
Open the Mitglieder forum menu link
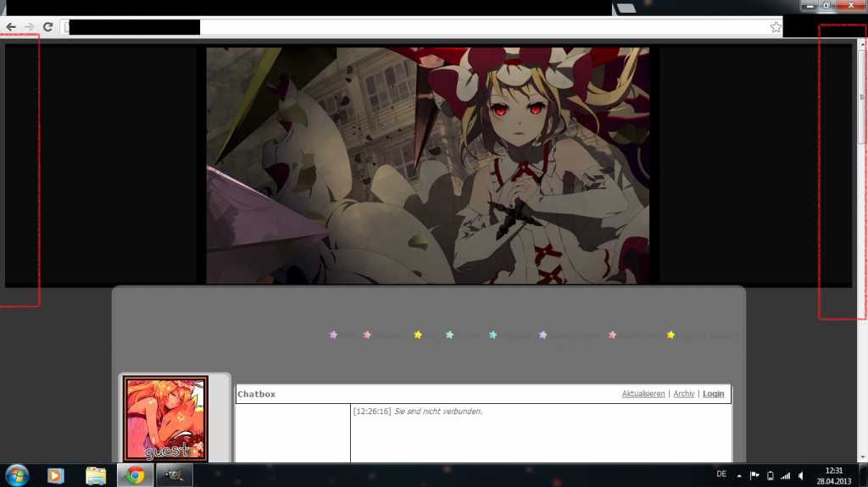[515, 336]
